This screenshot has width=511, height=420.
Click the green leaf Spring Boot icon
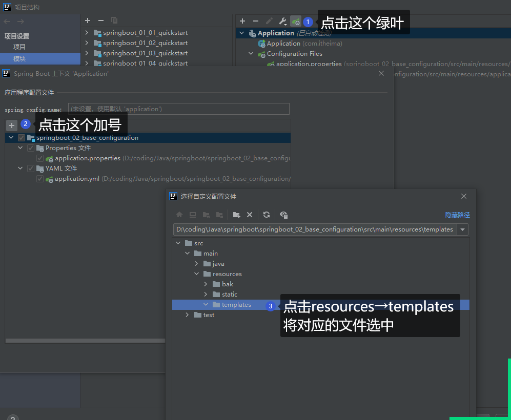click(x=296, y=22)
